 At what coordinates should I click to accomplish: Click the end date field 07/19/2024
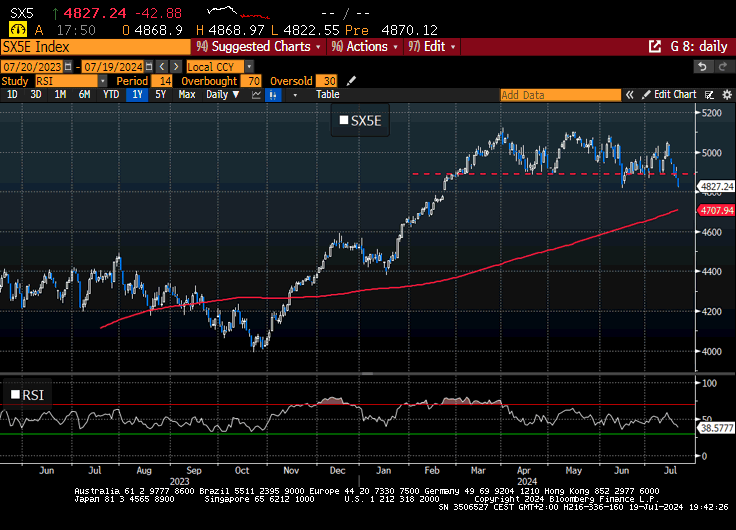113,67
